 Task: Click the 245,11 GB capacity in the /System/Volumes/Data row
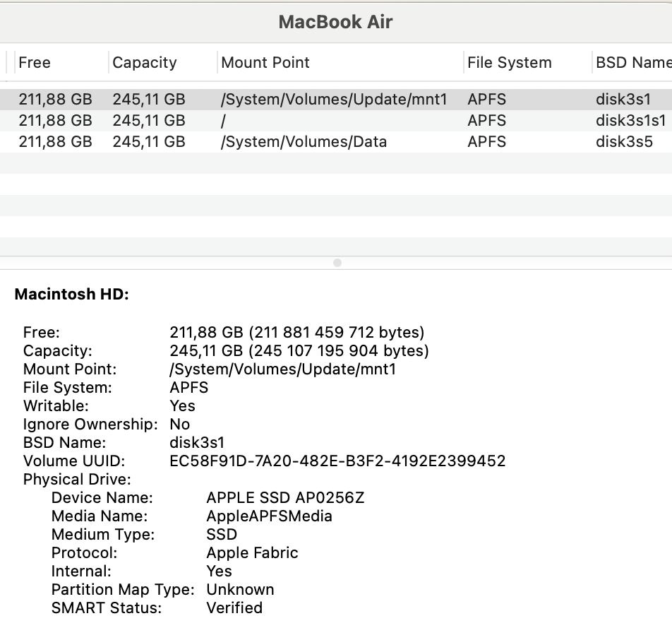click(x=149, y=141)
